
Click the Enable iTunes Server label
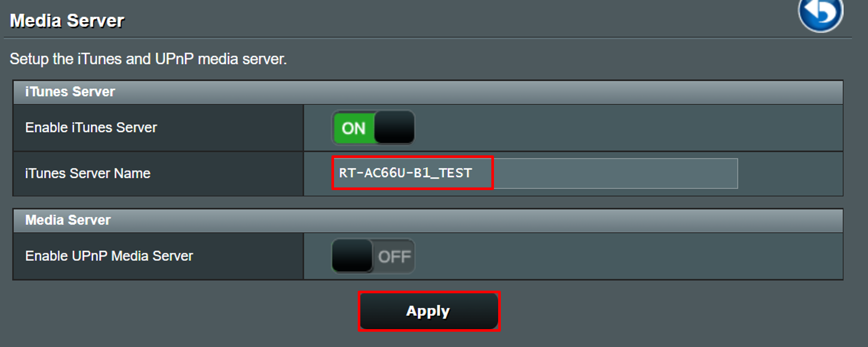[91, 127]
